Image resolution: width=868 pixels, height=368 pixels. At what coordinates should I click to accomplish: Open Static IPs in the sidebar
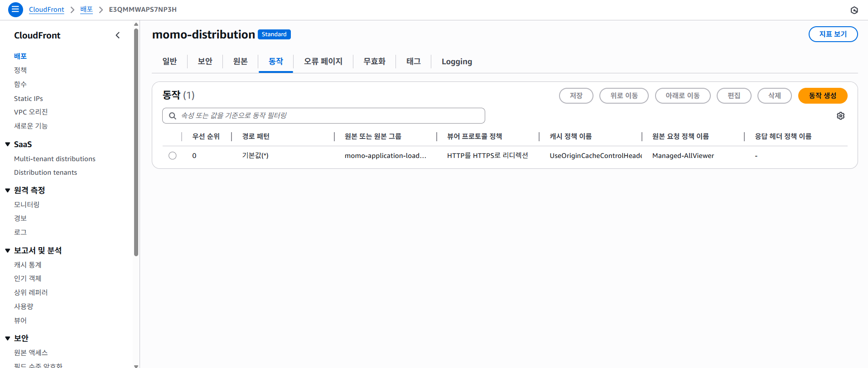(29, 98)
